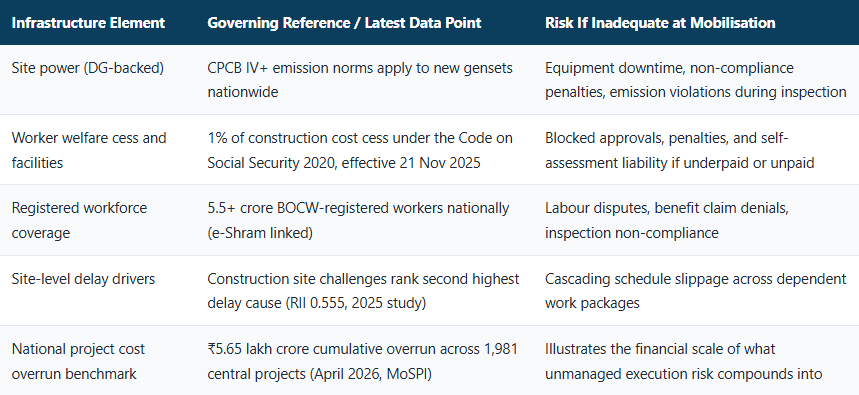Viewport: 859px width, 395px height.
Task: Select the 5.5+ crore BOCW-registered workers cell
Action: click(358, 220)
